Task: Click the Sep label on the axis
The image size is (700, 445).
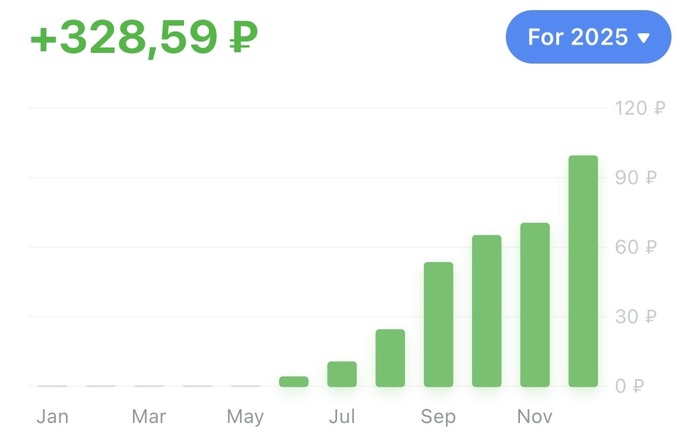Action: (x=438, y=416)
